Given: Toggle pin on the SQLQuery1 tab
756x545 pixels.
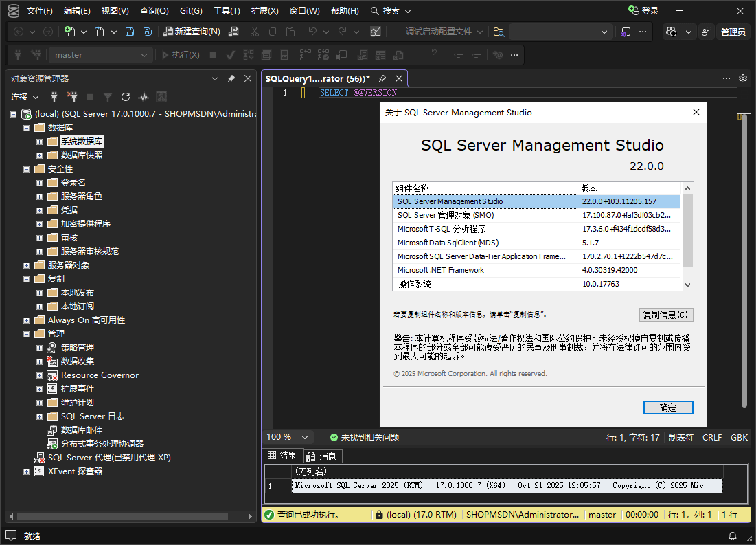Looking at the screenshot, I should pos(382,79).
